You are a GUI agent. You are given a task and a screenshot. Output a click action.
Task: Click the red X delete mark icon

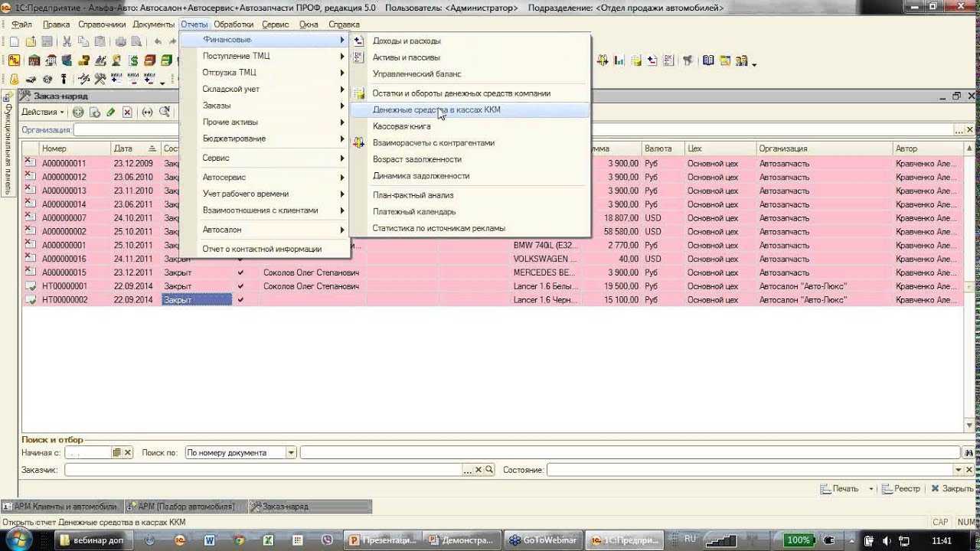point(127,112)
